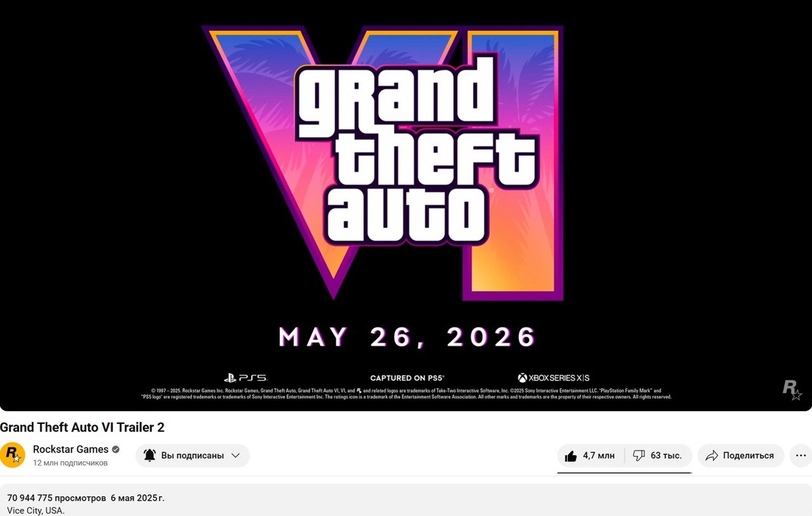Click the verified checkmark badge
Viewport: 812px width, 516px height.
pos(116,450)
